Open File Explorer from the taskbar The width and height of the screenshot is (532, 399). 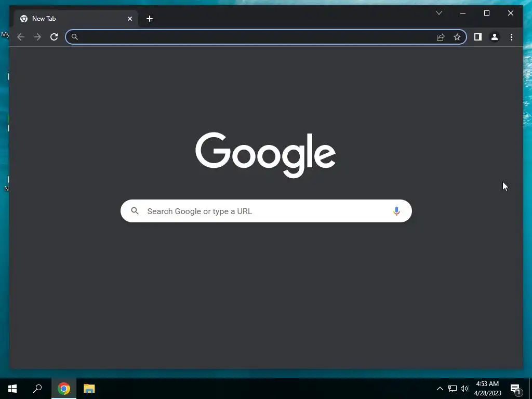(89, 389)
